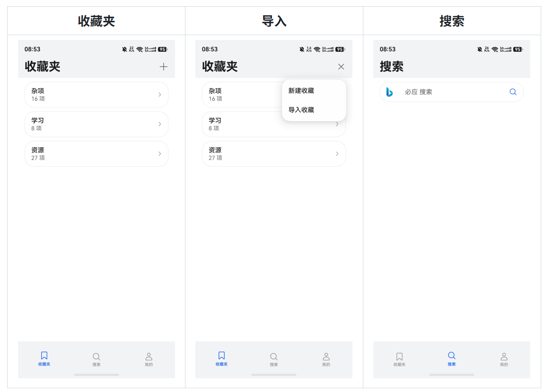Click the muted bell icon in 收藏夹 status bar

pos(125,49)
